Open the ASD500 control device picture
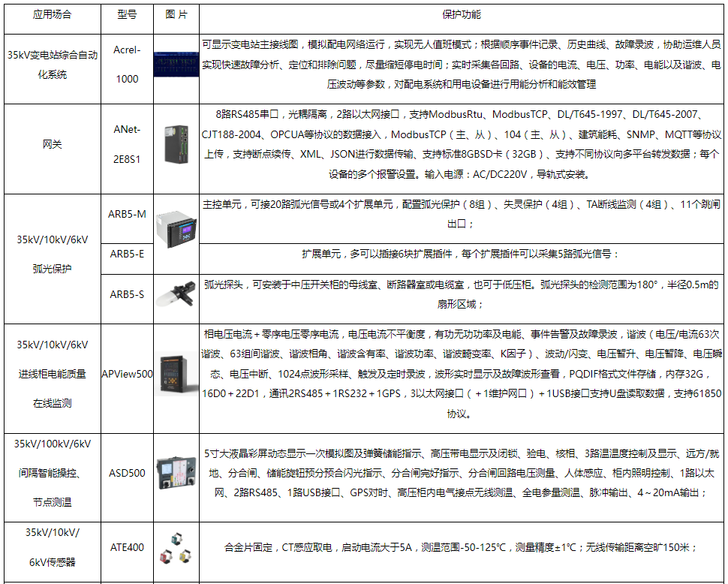728x584 pixels. point(176,473)
